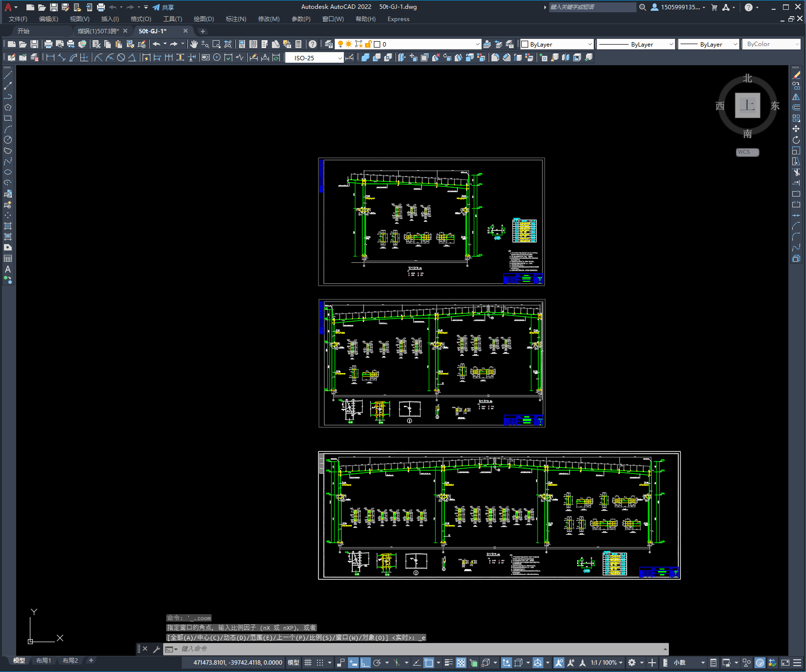Click the Zoom Window icon

pyautogui.click(x=217, y=44)
